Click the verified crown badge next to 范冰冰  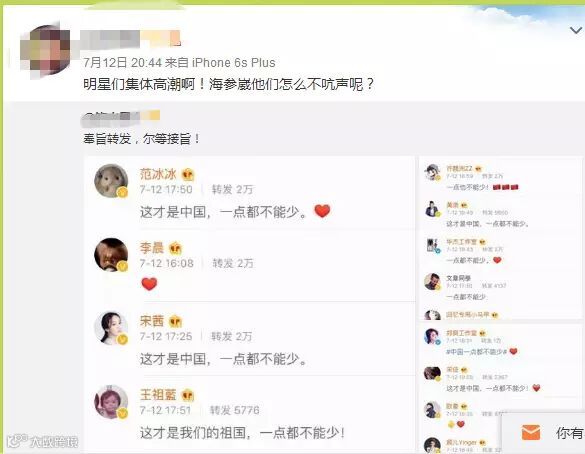[x=188, y=174]
